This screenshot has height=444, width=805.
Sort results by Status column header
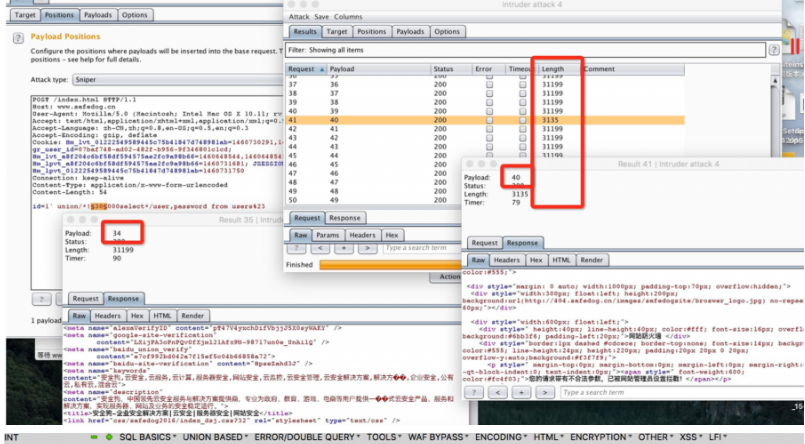pyautogui.click(x=451, y=69)
